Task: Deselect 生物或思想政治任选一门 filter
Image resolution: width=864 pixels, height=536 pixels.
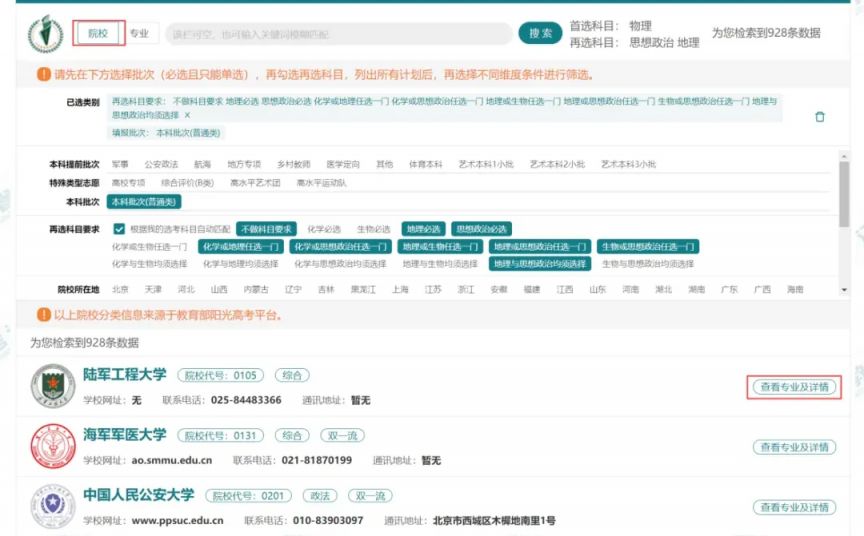Action: (x=648, y=246)
